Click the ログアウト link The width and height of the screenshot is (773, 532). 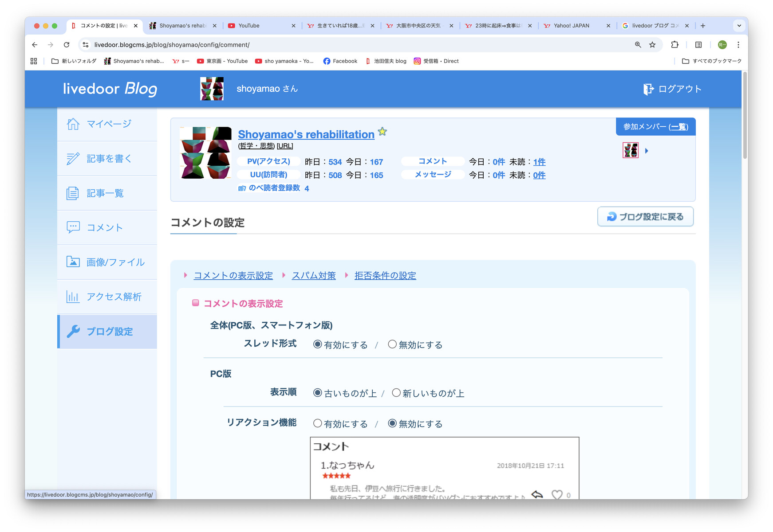point(680,89)
